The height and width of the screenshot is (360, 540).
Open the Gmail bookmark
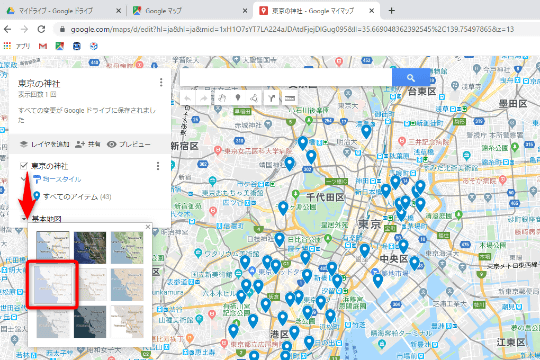43,46
